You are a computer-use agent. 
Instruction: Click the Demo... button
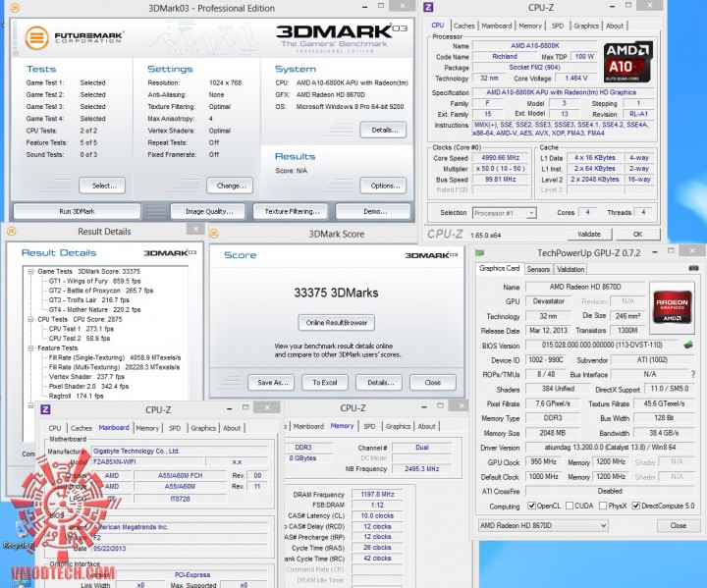coord(373,211)
